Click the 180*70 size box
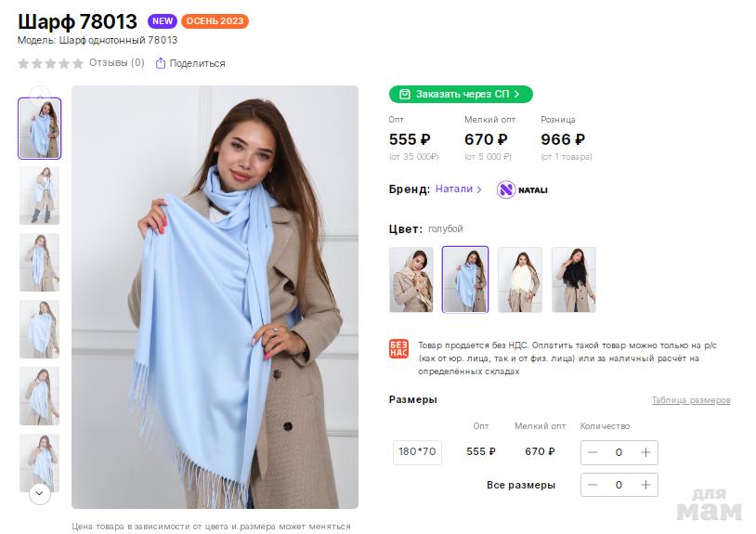This screenshot has height=534, width=756. [x=417, y=452]
